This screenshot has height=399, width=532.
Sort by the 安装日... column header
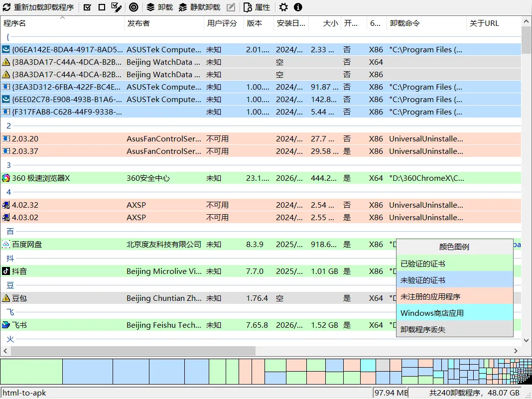point(291,23)
